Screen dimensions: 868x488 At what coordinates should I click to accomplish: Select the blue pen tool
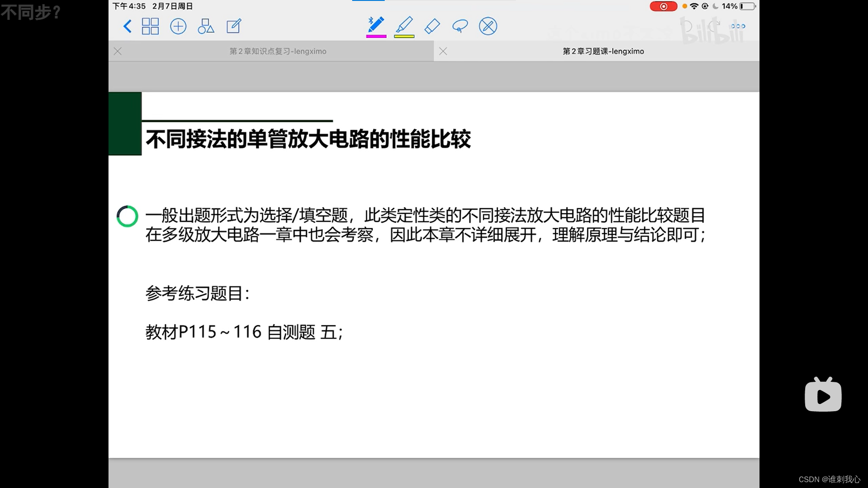click(x=376, y=24)
